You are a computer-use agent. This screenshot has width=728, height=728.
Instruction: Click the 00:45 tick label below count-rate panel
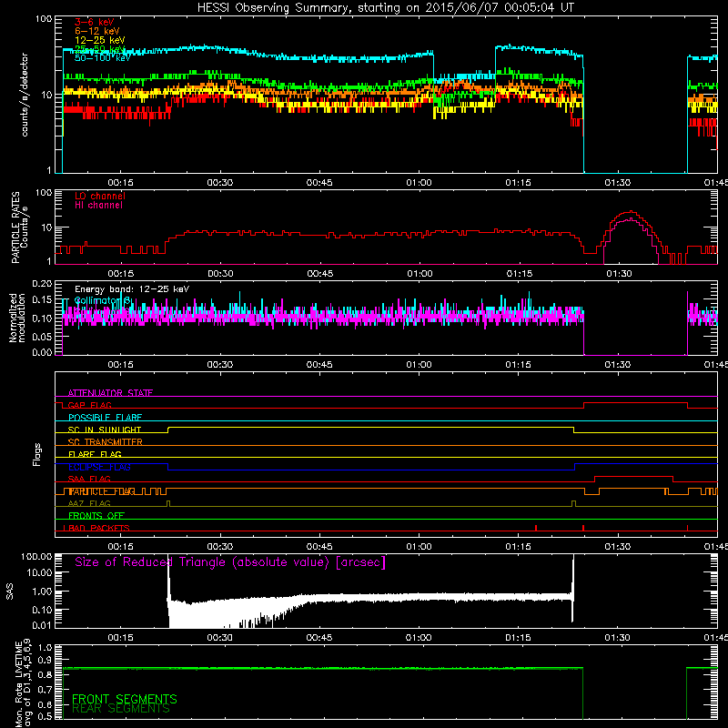point(319,183)
